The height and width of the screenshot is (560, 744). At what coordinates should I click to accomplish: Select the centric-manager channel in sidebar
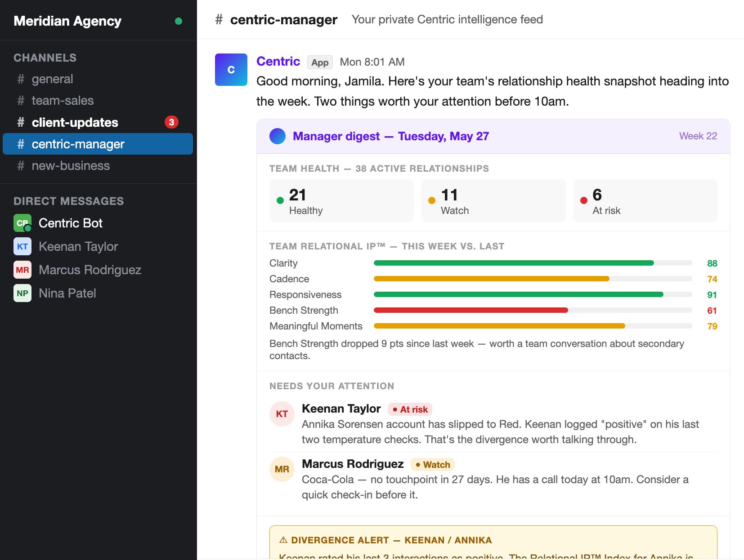point(98,144)
